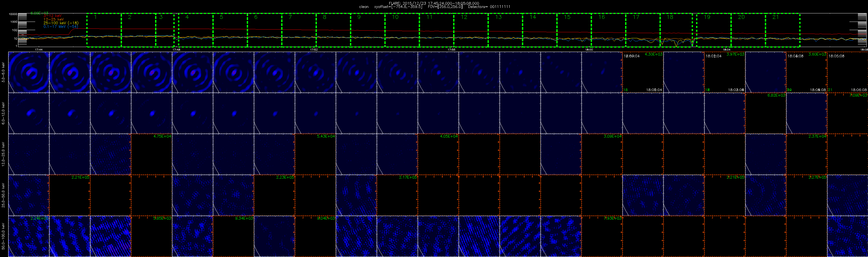
Task: Pick the interval 14 marker
Action: (533, 17)
